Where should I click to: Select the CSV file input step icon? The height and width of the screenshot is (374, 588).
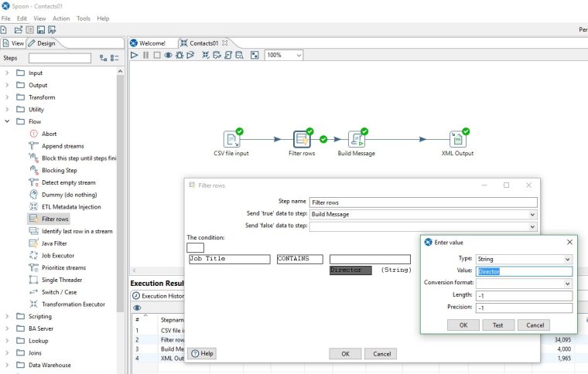[232, 139]
